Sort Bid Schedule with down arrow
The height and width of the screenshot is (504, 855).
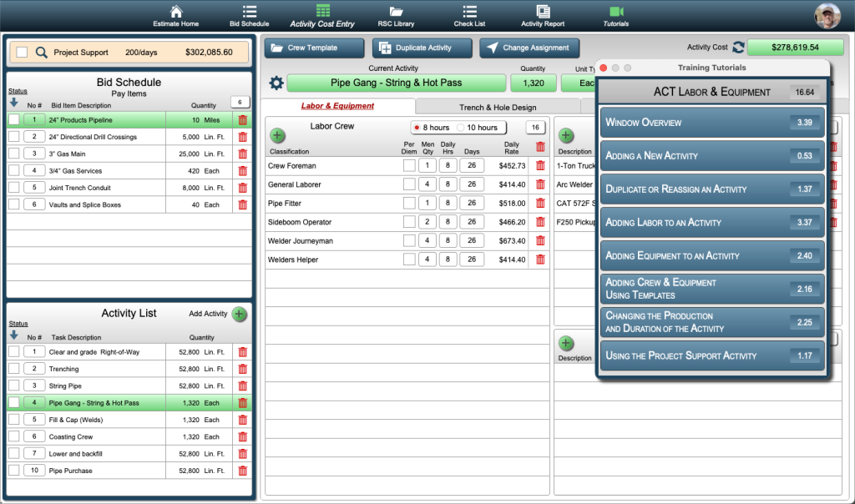[x=14, y=103]
